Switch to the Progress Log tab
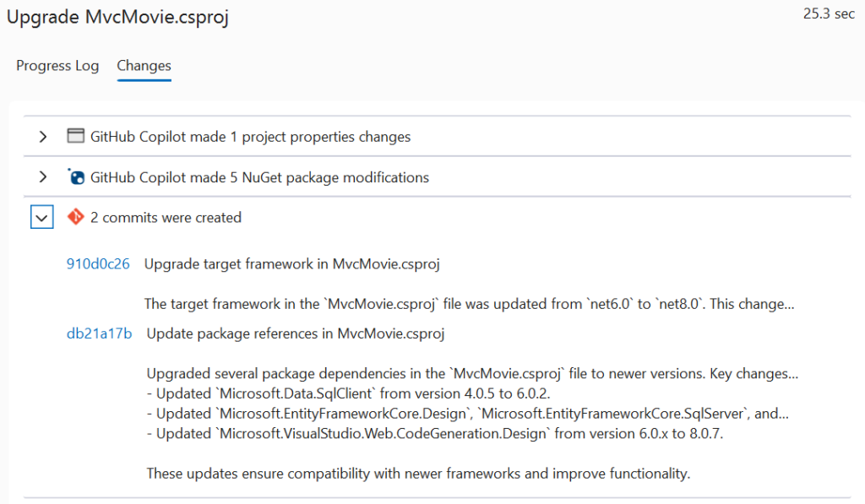Viewport: 865px width, 504px height. click(57, 66)
